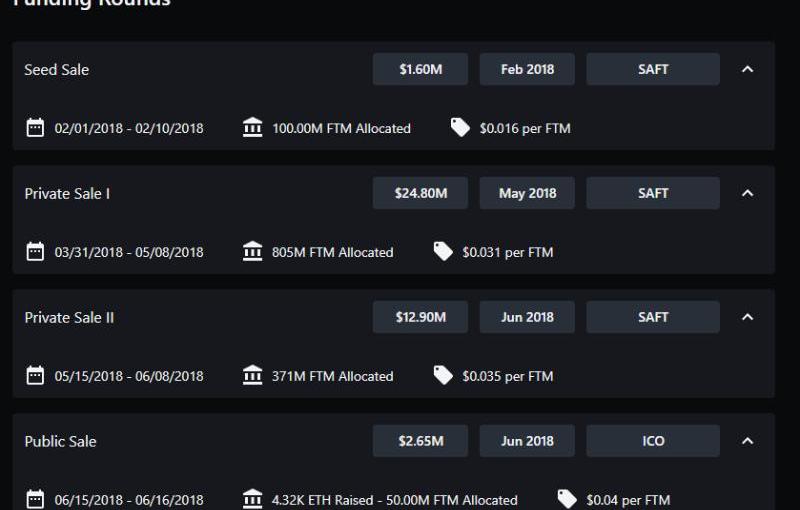The image size is (800, 510).
Task: Click the bank icon beside 100.00M FTM Allocated
Action: click(253, 128)
